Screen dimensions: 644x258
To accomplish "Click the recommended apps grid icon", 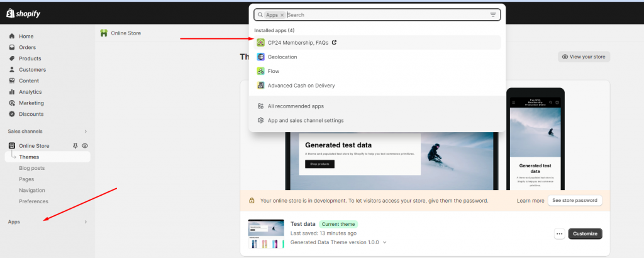I will 260,106.
